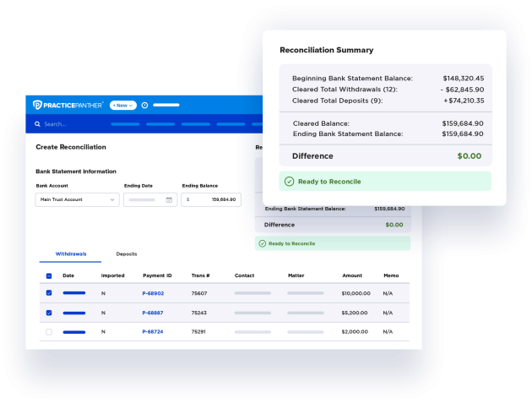Open payment link P-68902
This screenshot has height=403, width=532.
[153, 293]
